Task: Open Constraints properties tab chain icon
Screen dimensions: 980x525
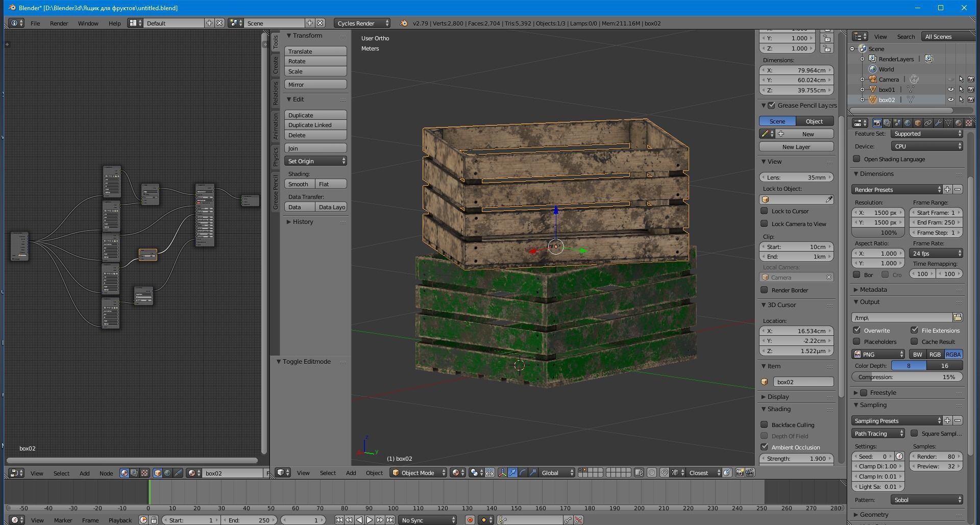Action: [x=928, y=123]
